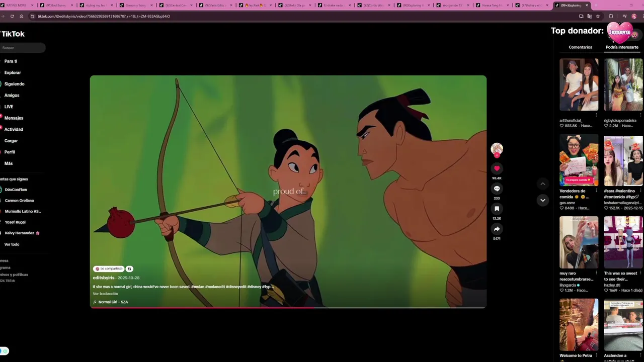Open the artthuroficial_ video thumbnail
The image size is (644, 362).
click(579, 84)
